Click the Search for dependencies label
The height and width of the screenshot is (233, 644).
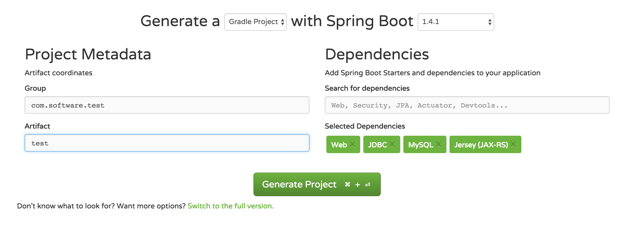pos(367,88)
